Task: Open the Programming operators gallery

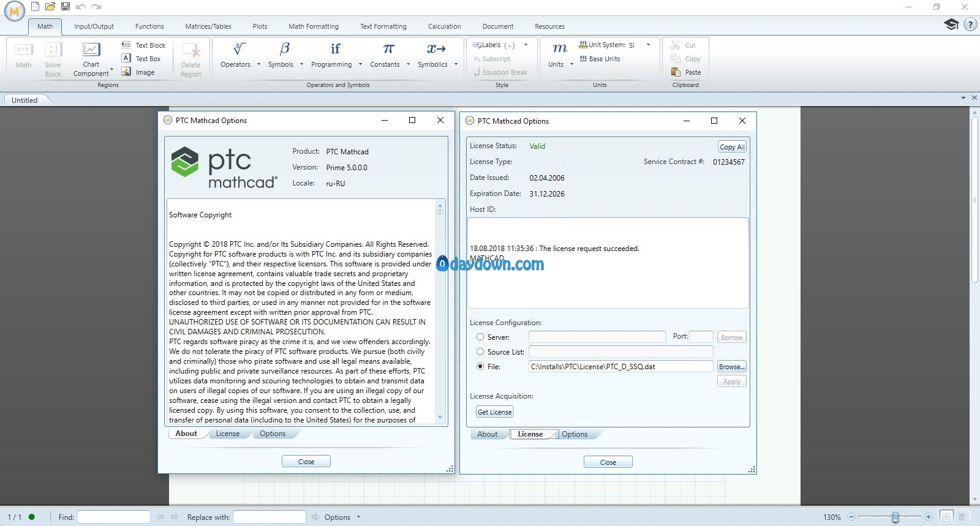Action: (336, 55)
